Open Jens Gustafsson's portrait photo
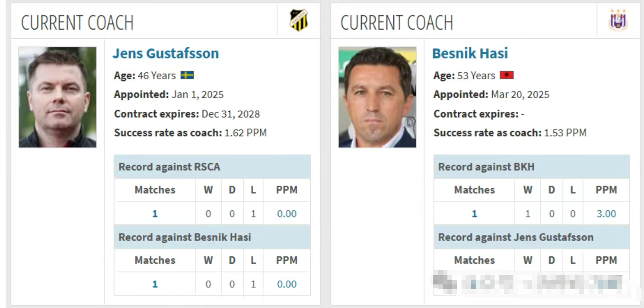Image resolution: width=644 pixels, height=308 pixels. [58, 97]
